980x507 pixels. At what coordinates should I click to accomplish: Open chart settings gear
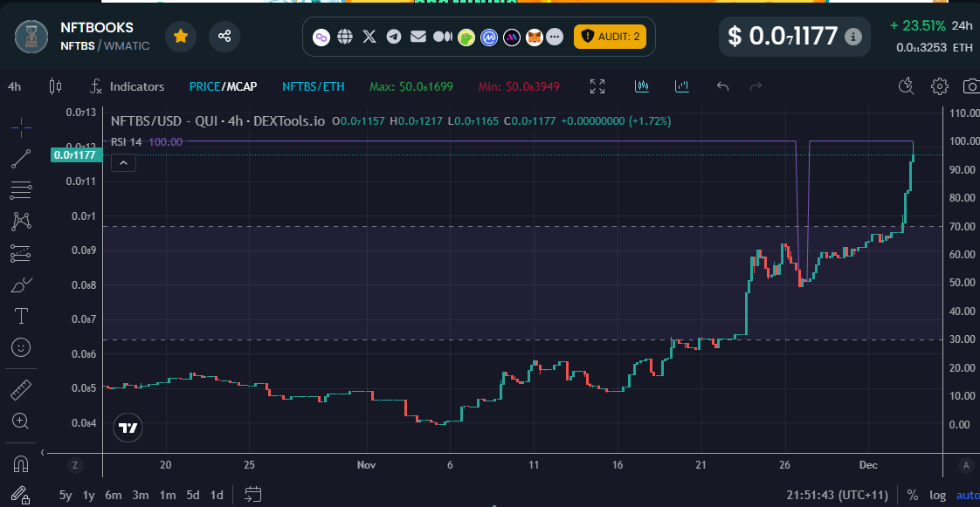pos(939,86)
